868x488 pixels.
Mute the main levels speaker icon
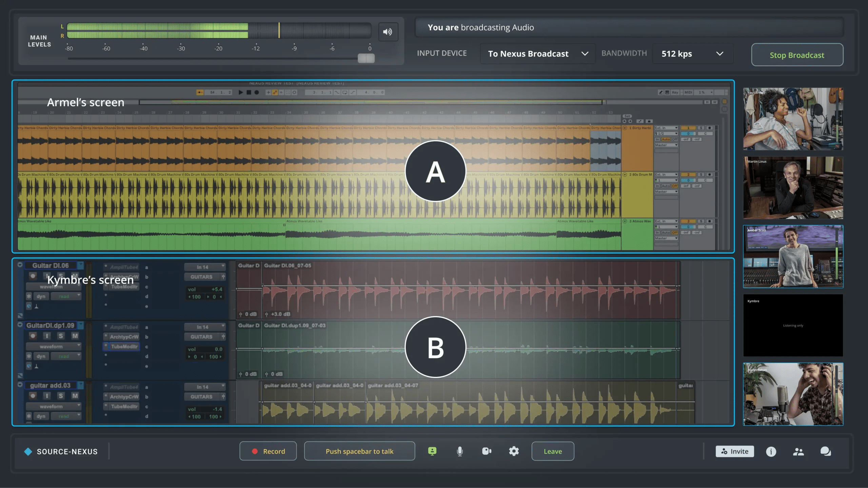(x=388, y=32)
